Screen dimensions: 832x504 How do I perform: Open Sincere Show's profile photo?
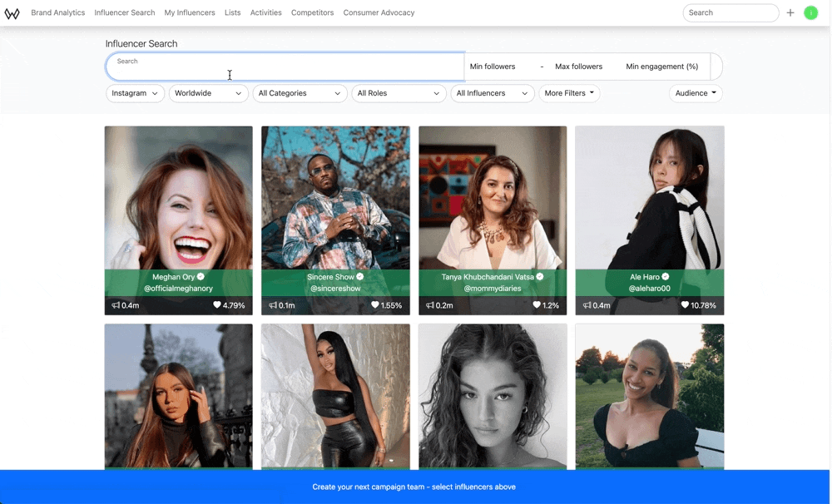click(335, 197)
